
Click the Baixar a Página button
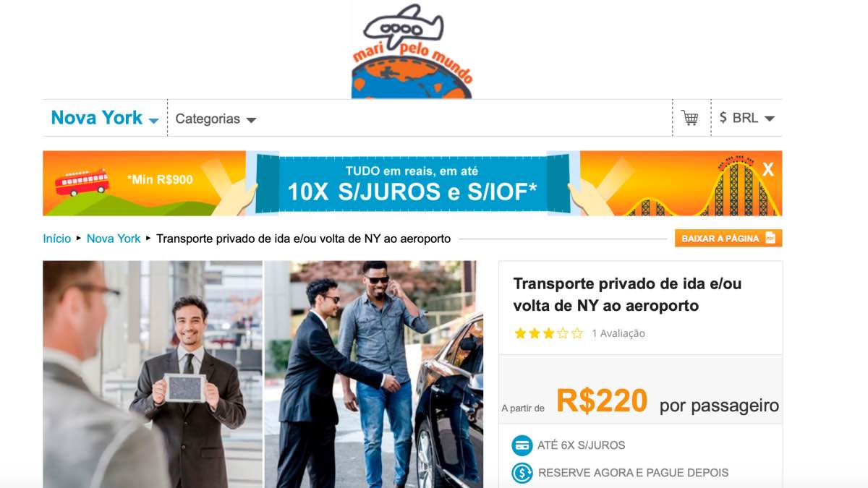tap(728, 238)
